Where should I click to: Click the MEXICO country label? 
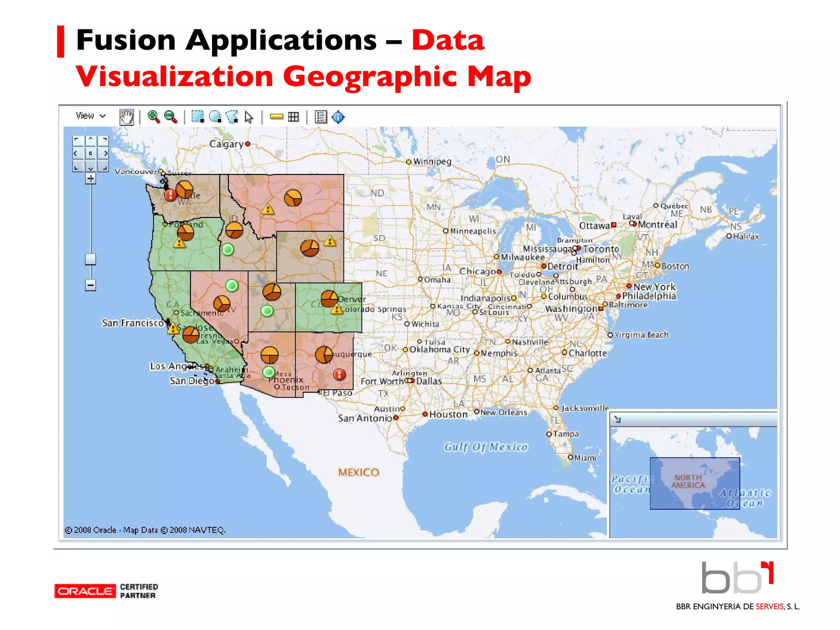[x=359, y=472]
